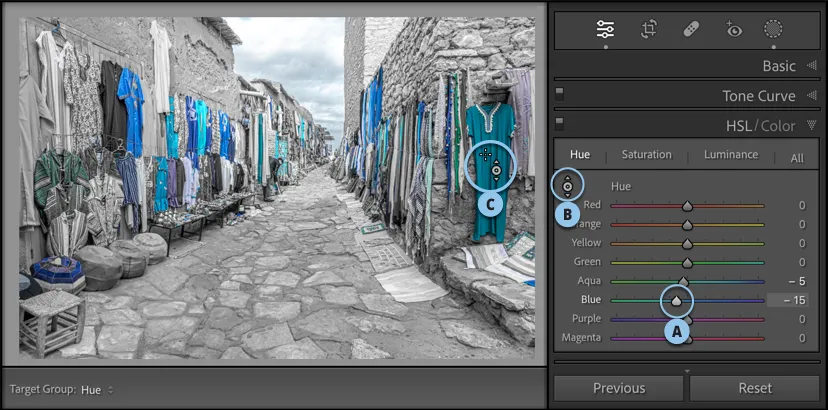Click the Basic panel title
Screen dimensions: 828x410
(x=779, y=66)
